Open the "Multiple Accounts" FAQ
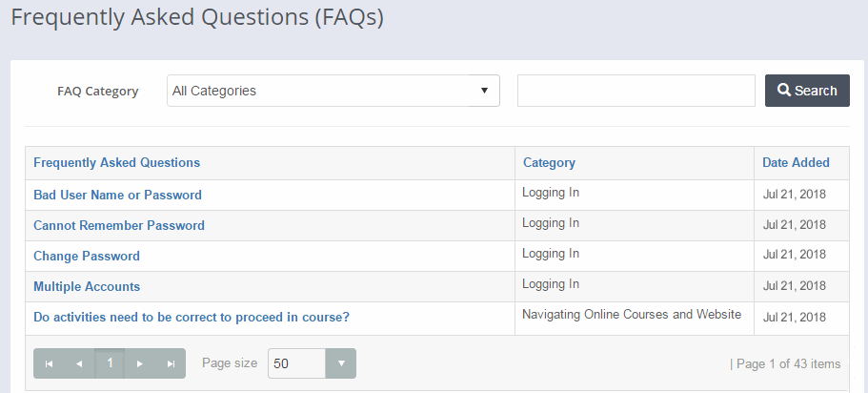The image size is (868, 393). (87, 287)
